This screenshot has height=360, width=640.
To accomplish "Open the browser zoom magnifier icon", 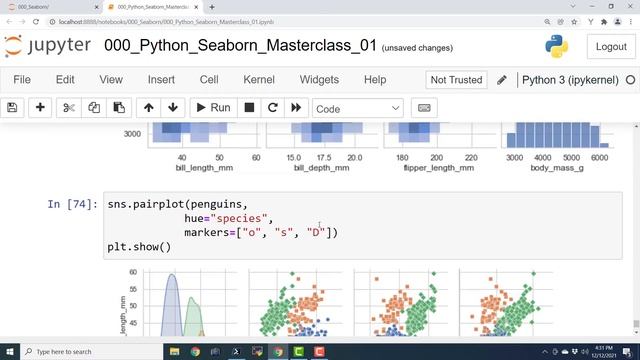I will 547,22.
